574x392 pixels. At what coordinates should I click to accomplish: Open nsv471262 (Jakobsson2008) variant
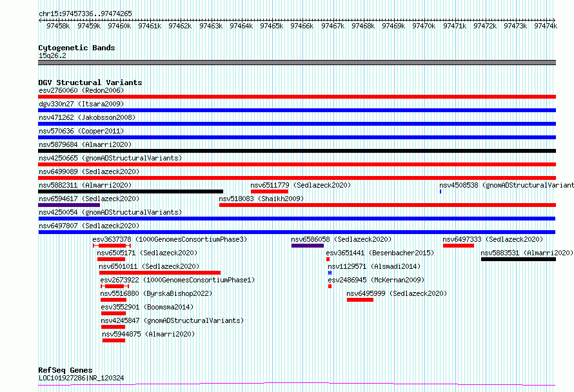(x=87, y=117)
